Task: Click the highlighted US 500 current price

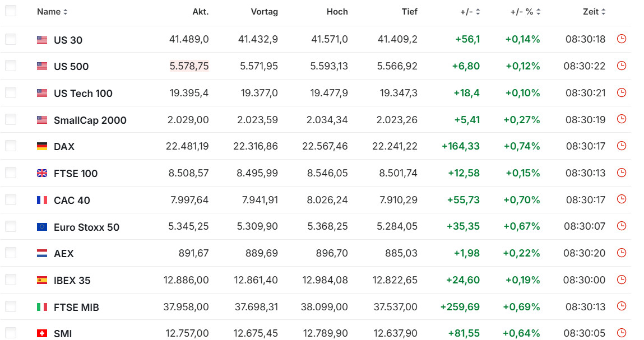Action: coord(189,66)
